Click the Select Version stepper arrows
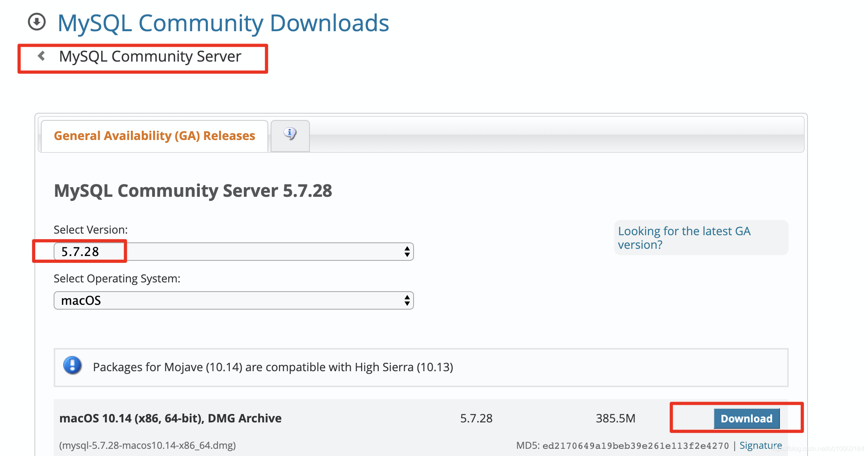The height and width of the screenshot is (456, 868). [x=407, y=252]
